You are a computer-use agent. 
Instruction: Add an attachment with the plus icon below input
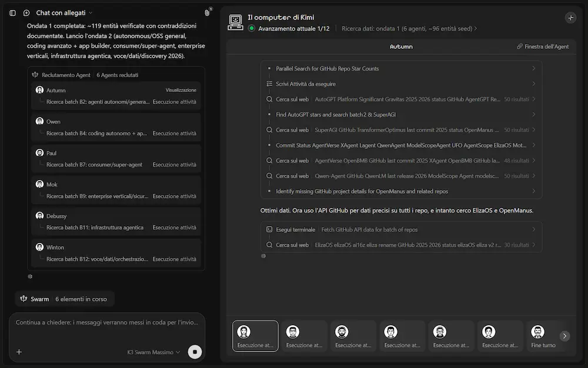click(x=19, y=352)
